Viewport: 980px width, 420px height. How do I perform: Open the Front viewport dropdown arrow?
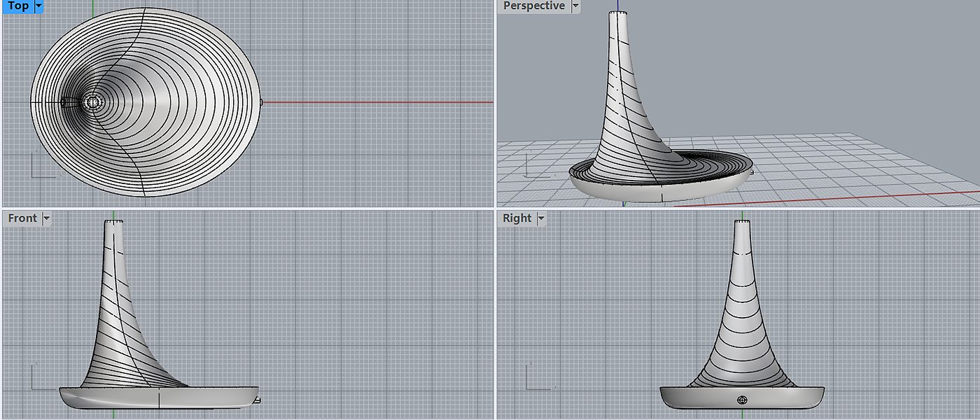click(47, 218)
